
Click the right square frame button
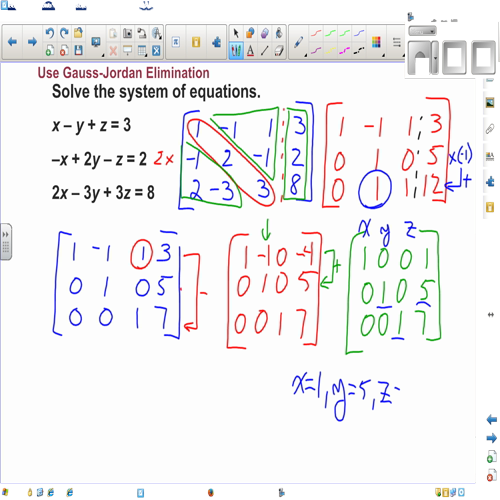[484, 58]
